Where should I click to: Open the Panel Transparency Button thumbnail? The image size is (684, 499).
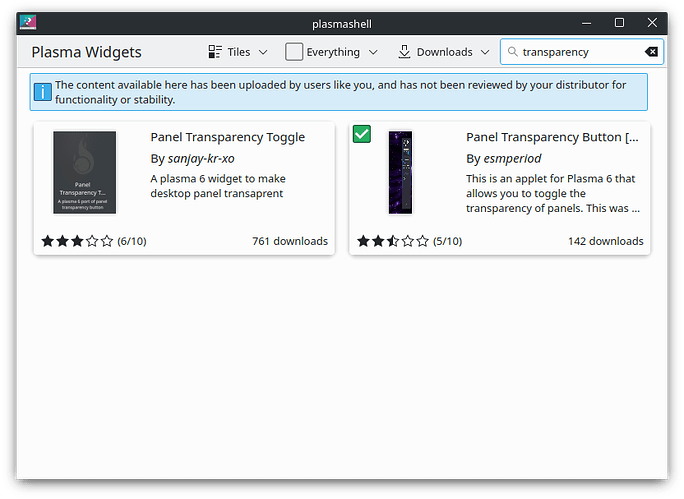coord(400,172)
